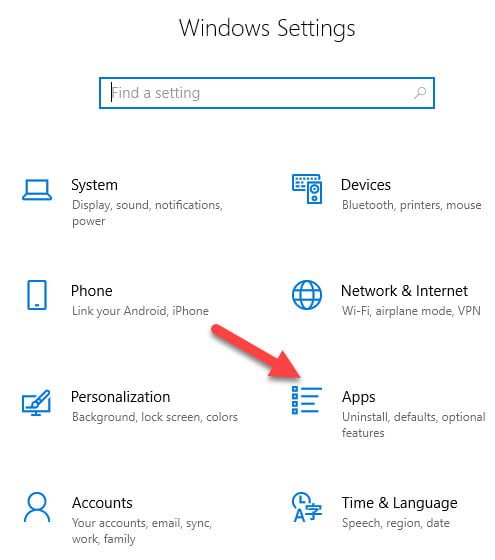
Task: Click 'Uninstall, defaults, optional features' description
Action: (x=414, y=425)
